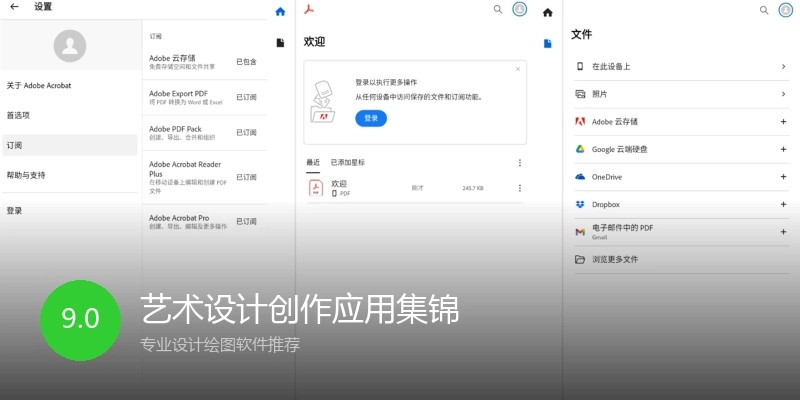The image size is (800, 400).
Task: Open profile avatar on 文件 screen
Action: (x=786, y=9)
